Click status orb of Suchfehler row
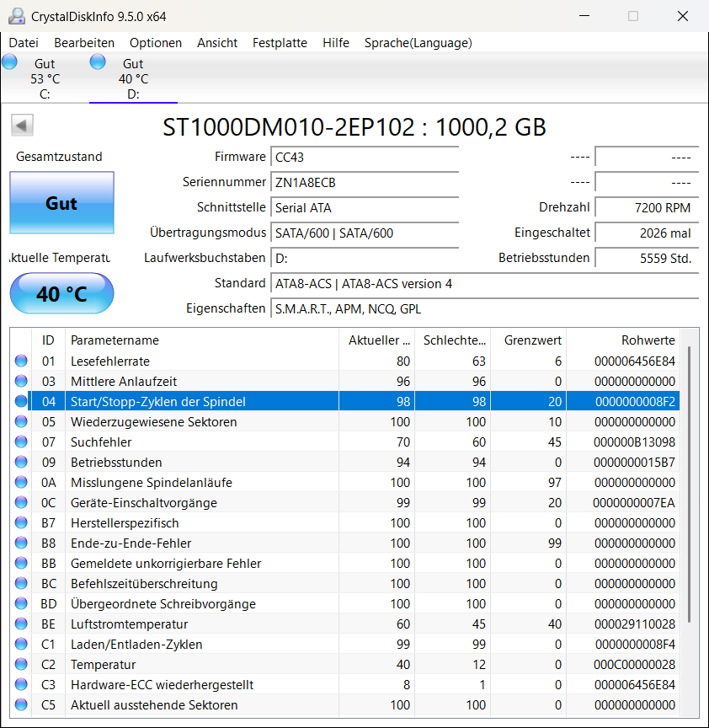This screenshot has width=709, height=728. coord(21,442)
